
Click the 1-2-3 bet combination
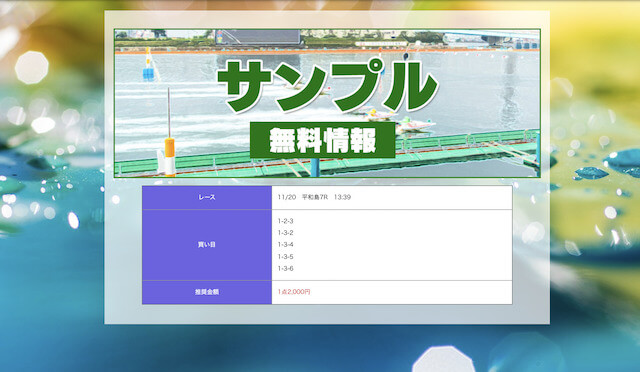[x=285, y=221]
